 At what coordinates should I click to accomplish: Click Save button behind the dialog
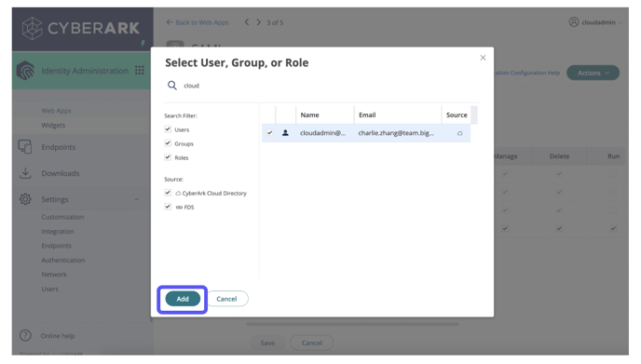pos(267,343)
